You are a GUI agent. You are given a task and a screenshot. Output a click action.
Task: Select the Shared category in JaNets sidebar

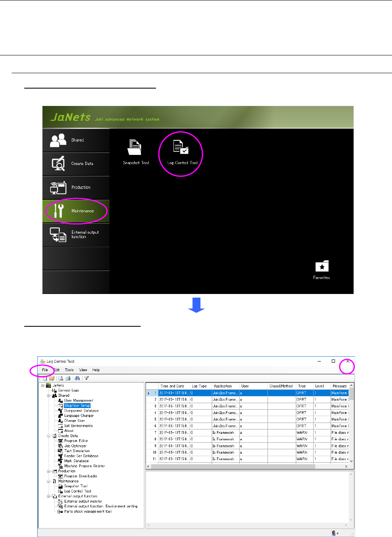coord(76,140)
